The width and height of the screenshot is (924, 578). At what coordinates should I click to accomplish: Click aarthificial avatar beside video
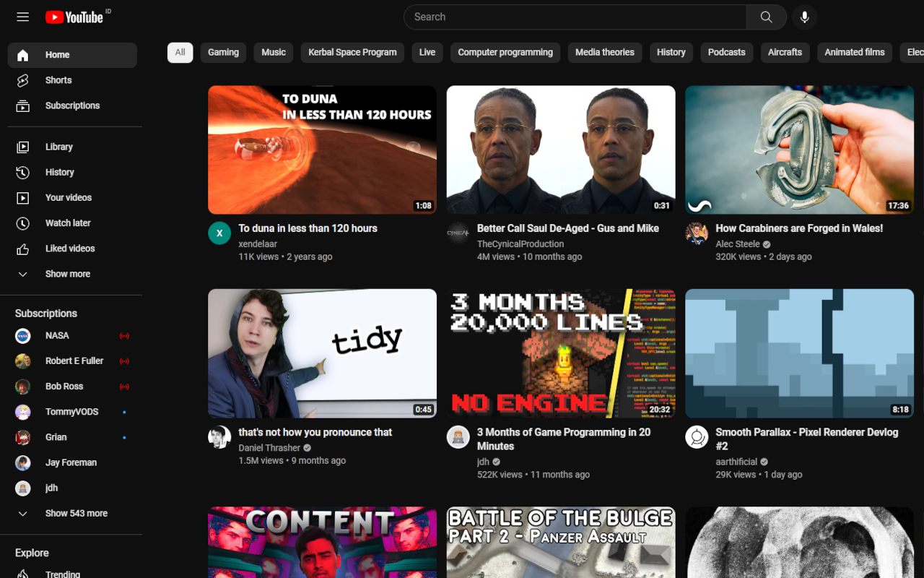tap(697, 437)
